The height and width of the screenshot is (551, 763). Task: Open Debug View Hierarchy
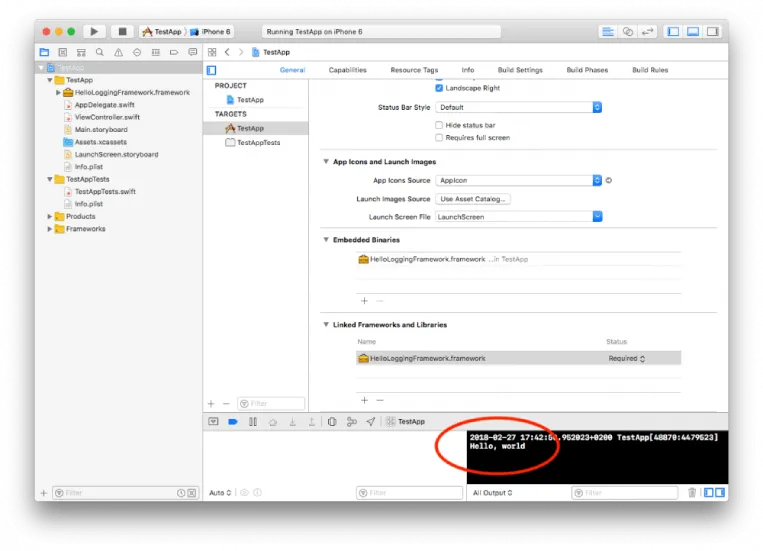pos(332,422)
